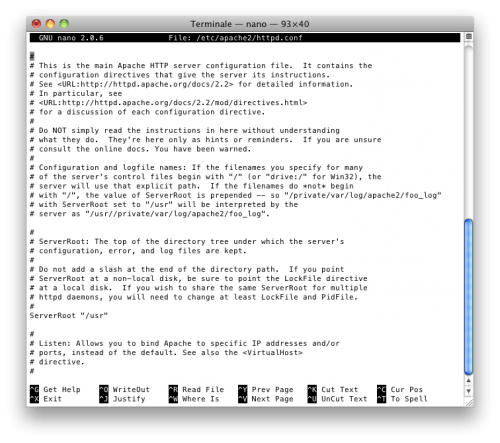The height and width of the screenshot is (443, 500).
Task: Click the line 'See <URL:http://httpd.apache.org/docs/2.2> for detailed'
Action: [191, 84]
